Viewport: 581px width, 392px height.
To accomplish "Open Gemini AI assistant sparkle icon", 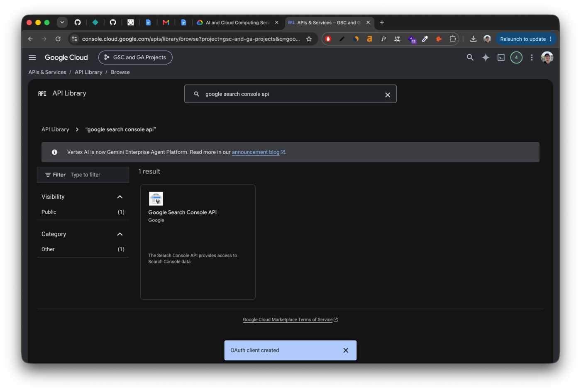I will click(x=486, y=58).
